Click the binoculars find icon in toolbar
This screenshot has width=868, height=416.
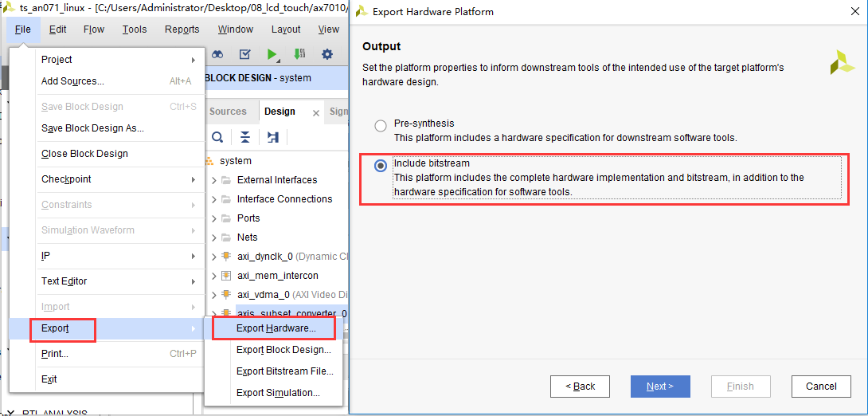click(x=217, y=53)
